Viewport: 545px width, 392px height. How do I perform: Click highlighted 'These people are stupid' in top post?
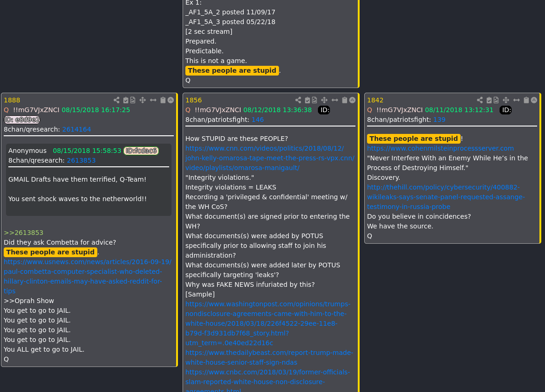[x=232, y=70]
